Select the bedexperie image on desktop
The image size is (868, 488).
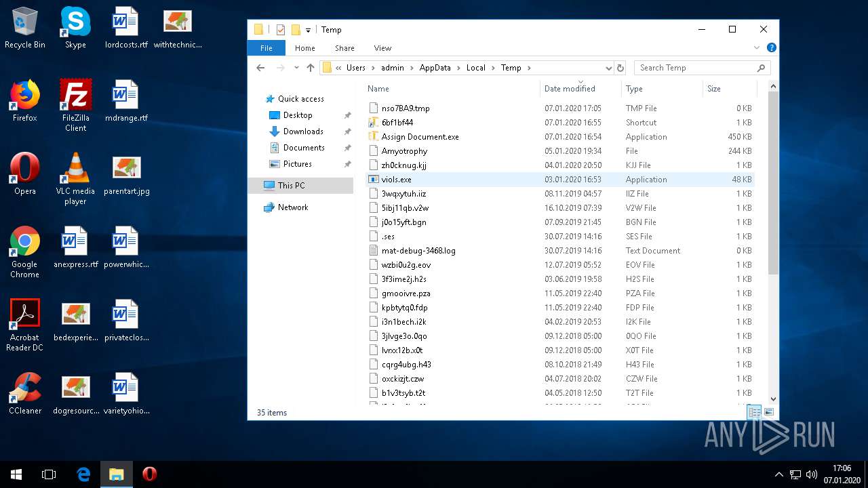(x=75, y=321)
